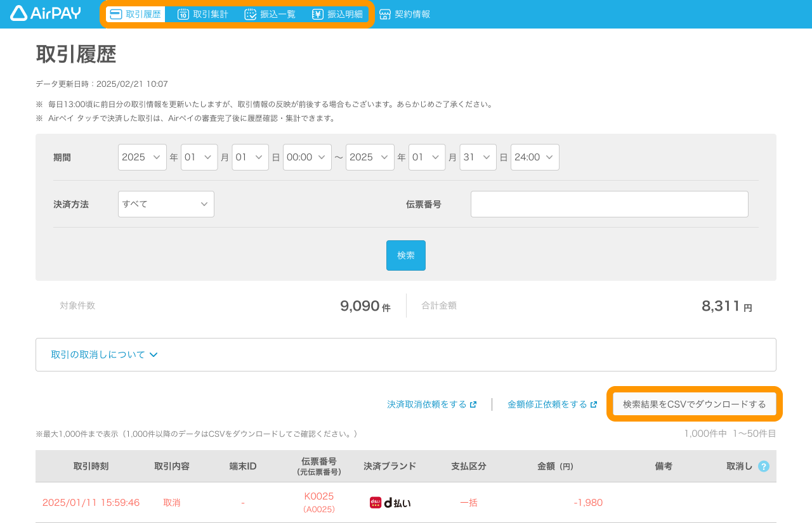Click the AirPAY logo

click(46, 13)
